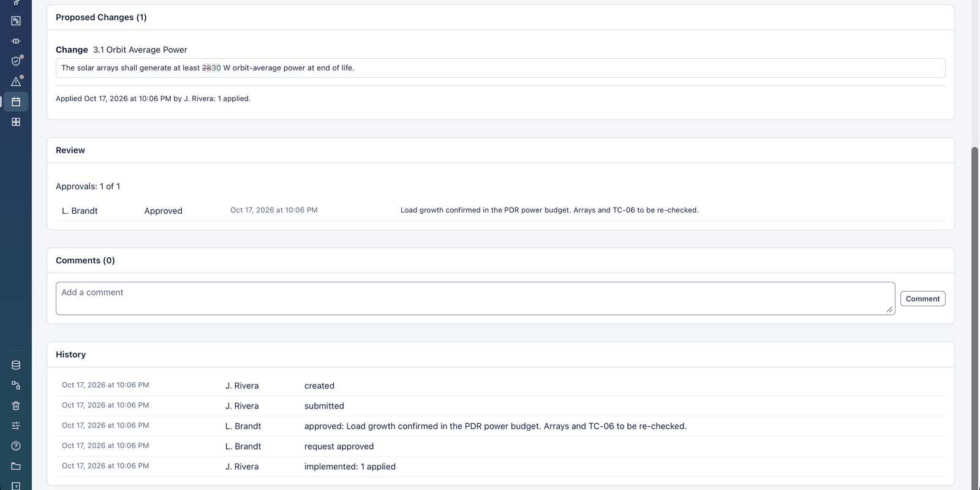Click the 'request approved' history entry
The height and width of the screenshot is (490, 980).
(339, 447)
